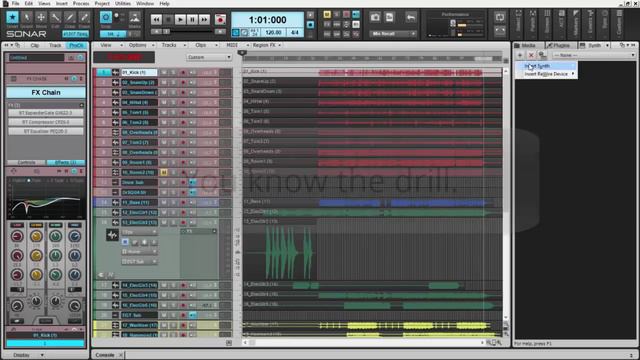The image size is (640, 360).
Task: Select the Erase tool icon
Action: 84,18
